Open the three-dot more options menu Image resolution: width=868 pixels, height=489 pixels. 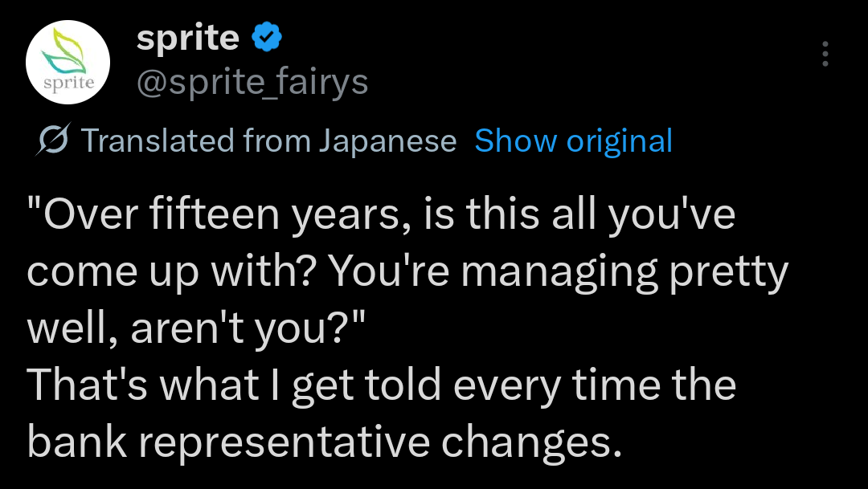click(824, 54)
